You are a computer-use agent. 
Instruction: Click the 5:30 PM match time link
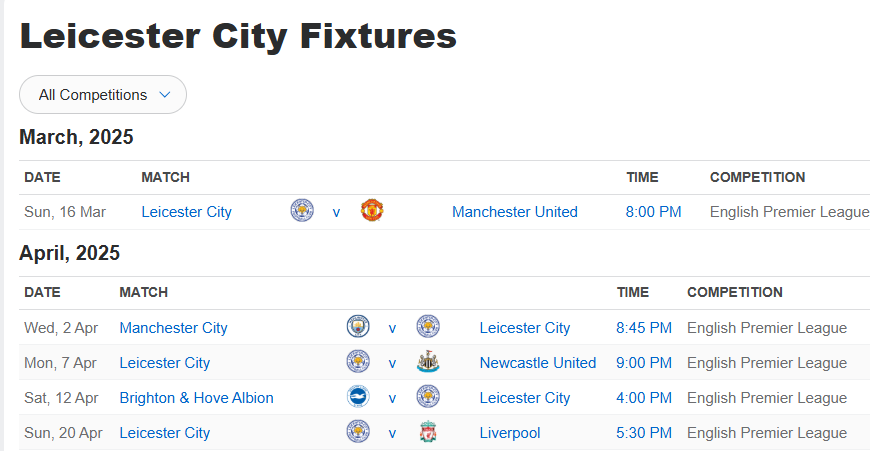644,433
